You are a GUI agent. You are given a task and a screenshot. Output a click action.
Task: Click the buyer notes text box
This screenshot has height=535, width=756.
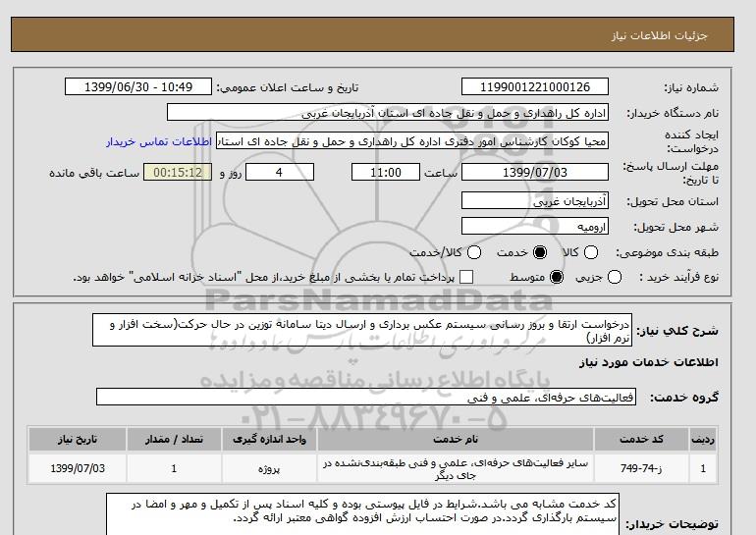[362, 514]
